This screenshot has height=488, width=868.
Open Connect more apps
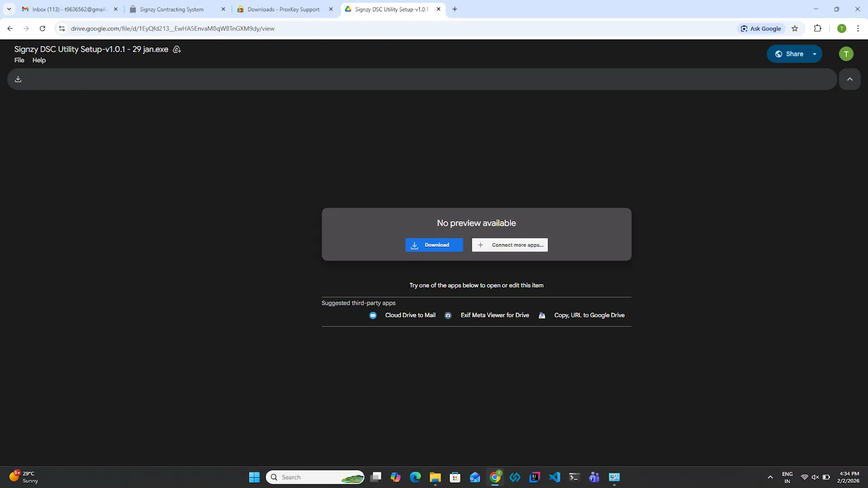(510, 245)
